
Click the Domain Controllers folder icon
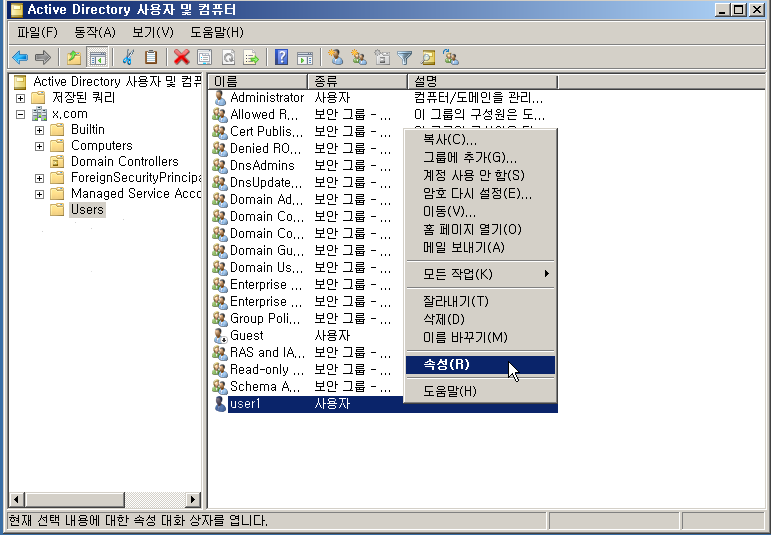(58, 161)
